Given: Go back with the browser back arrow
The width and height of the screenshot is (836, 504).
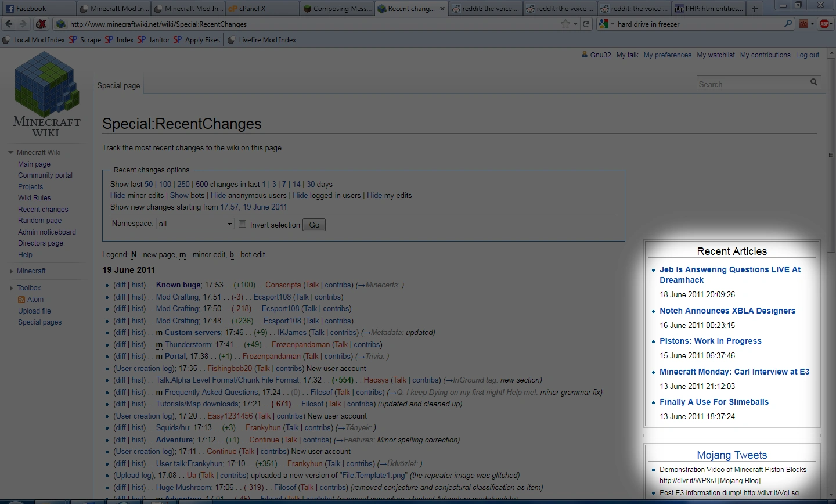Looking at the screenshot, I should [9, 24].
